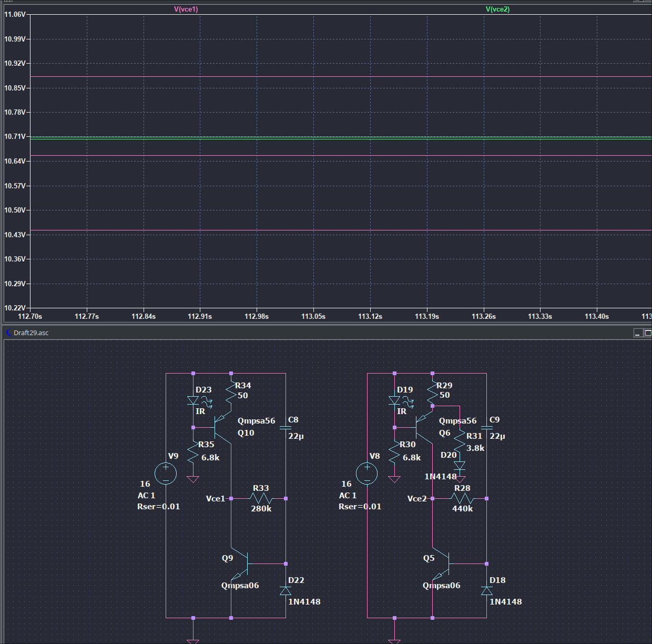Image resolution: width=652 pixels, height=644 pixels.
Task: Click the IR label of D23
Action: [200, 411]
